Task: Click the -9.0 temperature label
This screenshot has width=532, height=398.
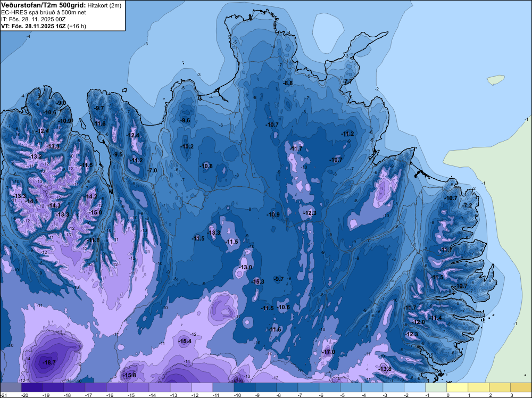Action: click(61, 103)
